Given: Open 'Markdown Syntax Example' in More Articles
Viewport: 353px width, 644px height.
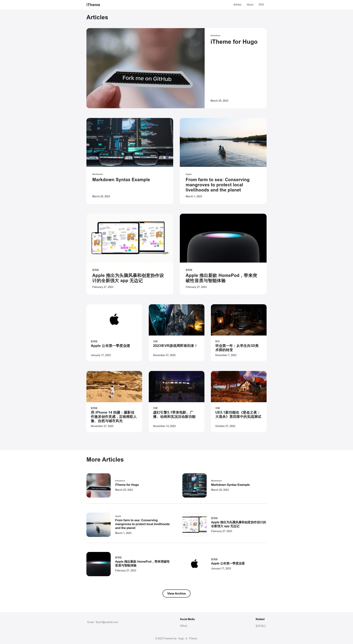Looking at the screenshot, I should coord(230,485).
